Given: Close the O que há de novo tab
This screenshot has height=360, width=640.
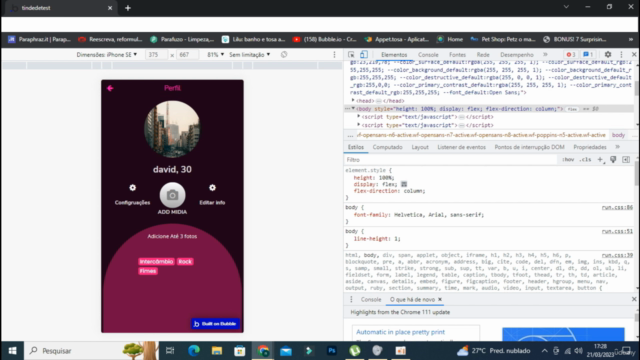Looking at the screenshot, I should coord(440,300).
